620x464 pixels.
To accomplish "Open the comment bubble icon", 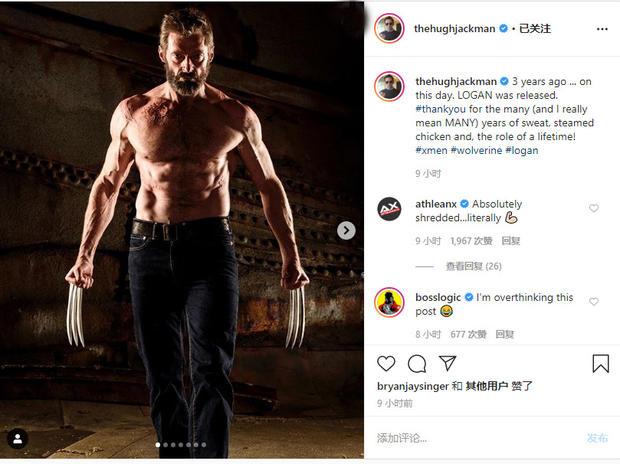I will pyautogui.click(x=417, y=364).
